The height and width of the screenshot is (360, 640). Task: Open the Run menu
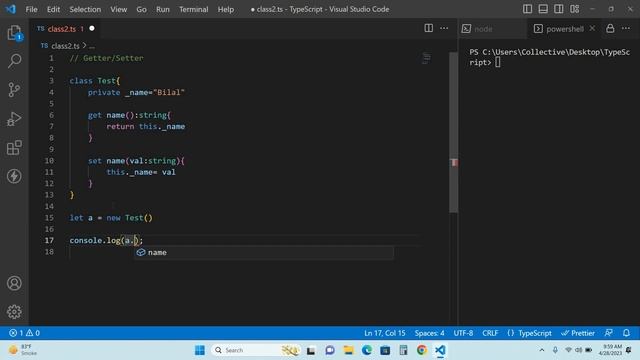point(162,9)
